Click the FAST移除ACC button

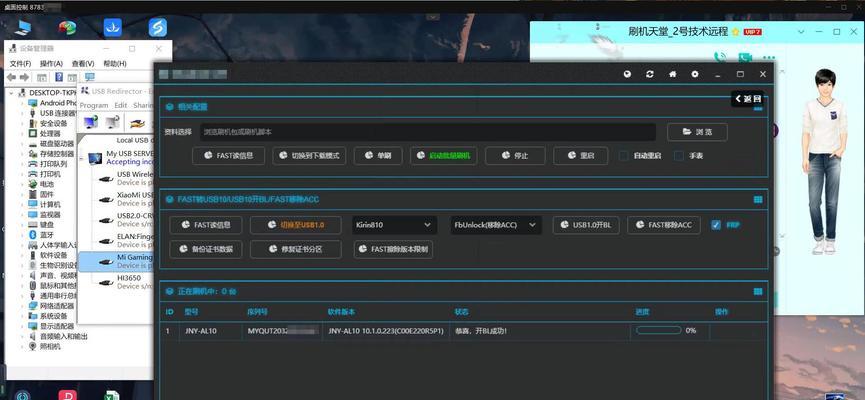pos(664,225)
